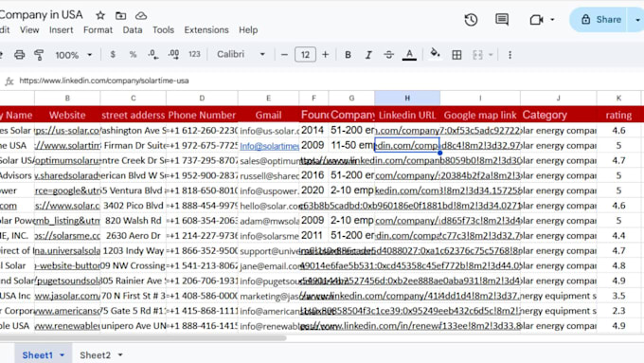Select address cell 2630 Aero Dr
Viewport: 644px width, 363px height.
[x=134, y=236]
